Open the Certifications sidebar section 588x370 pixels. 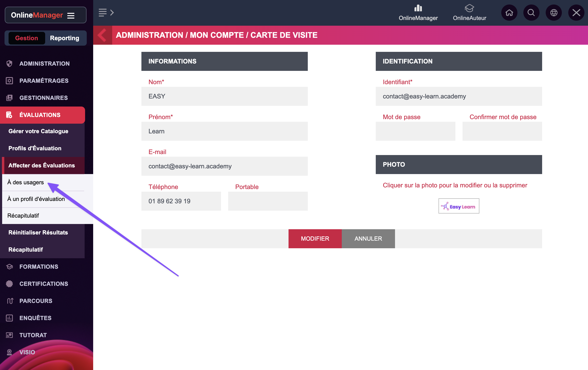[x=43, y=284]
